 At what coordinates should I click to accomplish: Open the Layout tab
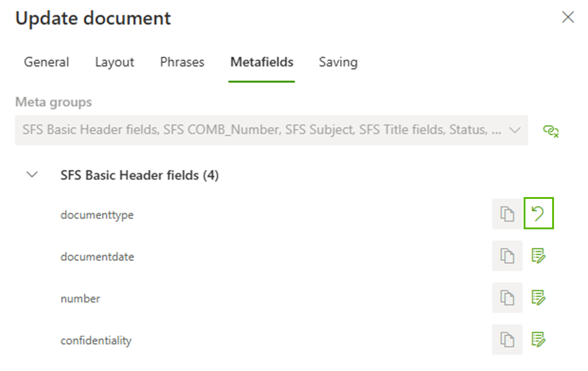[114, 62]
